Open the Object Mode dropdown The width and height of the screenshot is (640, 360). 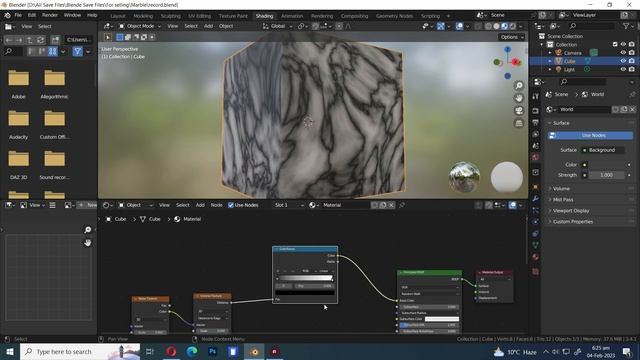point(140,26)
